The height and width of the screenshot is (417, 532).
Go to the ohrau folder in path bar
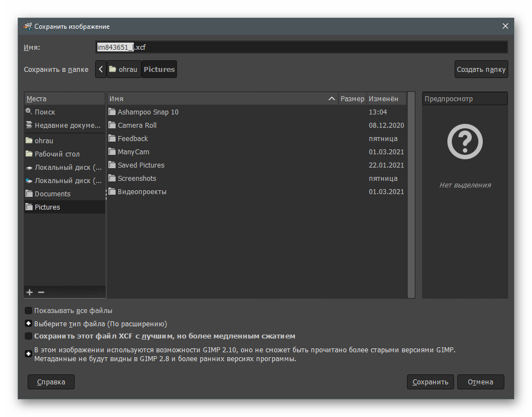click(x=123, y=70)
